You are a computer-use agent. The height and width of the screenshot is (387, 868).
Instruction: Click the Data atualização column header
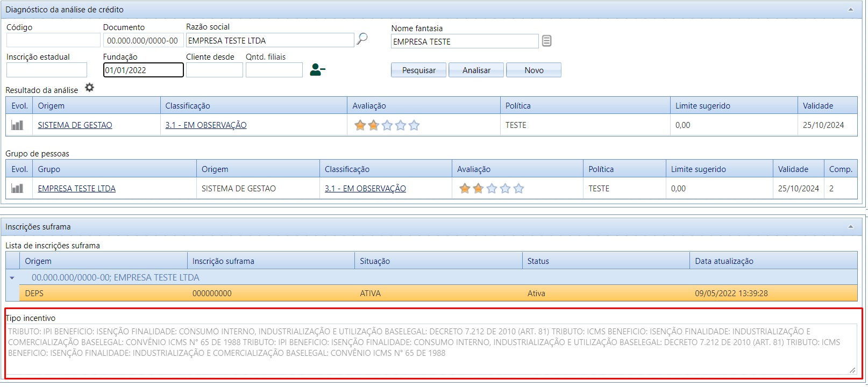773,261
